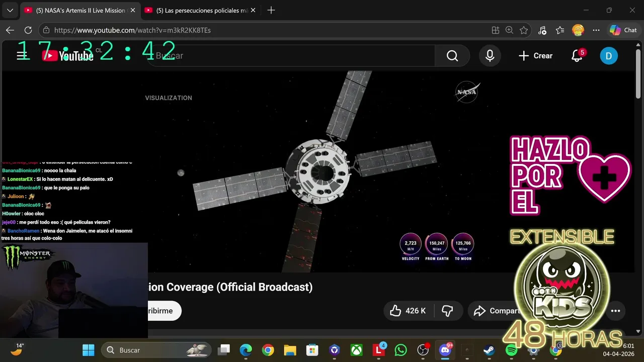Add this page to favorites star
This screenshot has height=362, width=644.
point(524,30)
